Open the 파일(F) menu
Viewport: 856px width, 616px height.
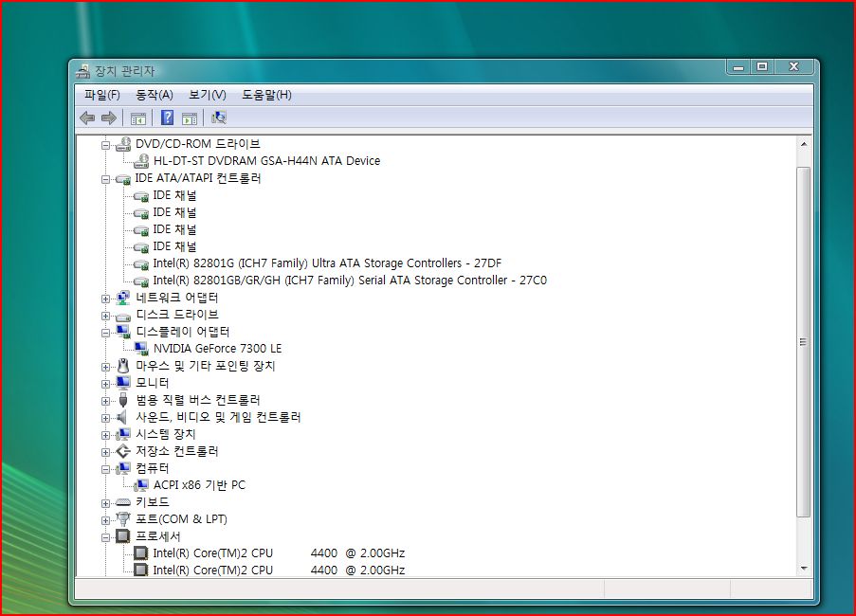click(x=102, y=95)
